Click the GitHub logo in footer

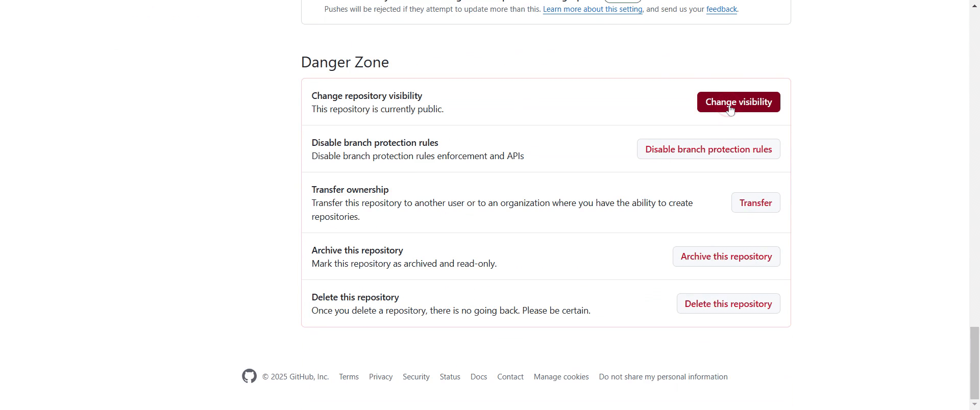pos(249,376)
